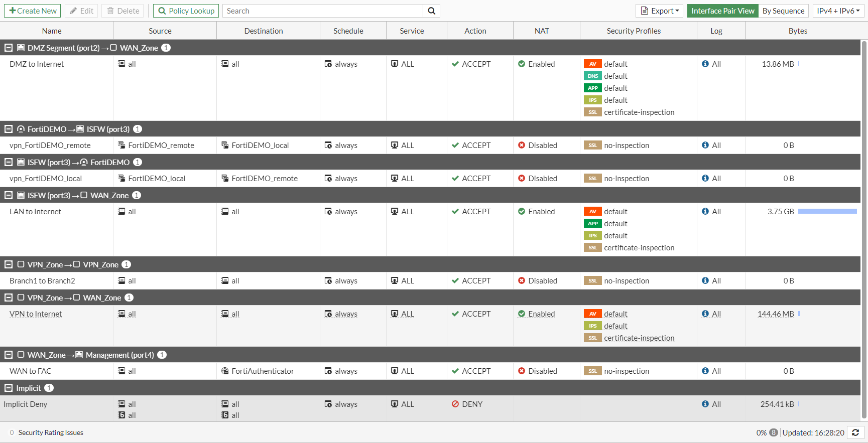Collapse the ISFW (port3) to FortiDEMO group
This screenshot has height=443, width=868.
[9, 162]
